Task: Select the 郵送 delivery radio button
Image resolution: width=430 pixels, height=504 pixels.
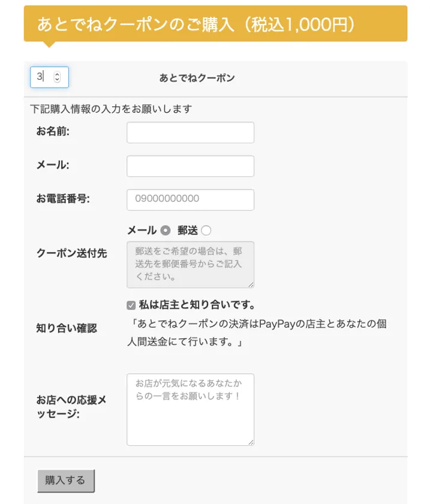Action: click(x=206, y=230)
